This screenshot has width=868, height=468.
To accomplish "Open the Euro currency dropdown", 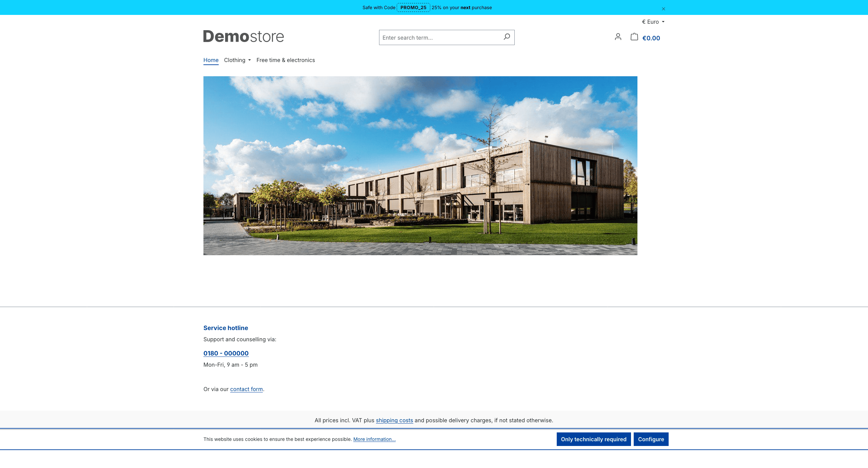I will point(653,22).
